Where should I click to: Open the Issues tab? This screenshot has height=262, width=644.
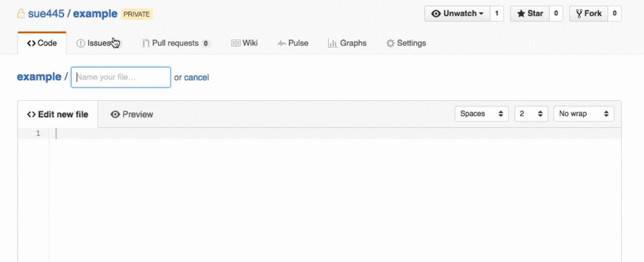tap(99, 43)
